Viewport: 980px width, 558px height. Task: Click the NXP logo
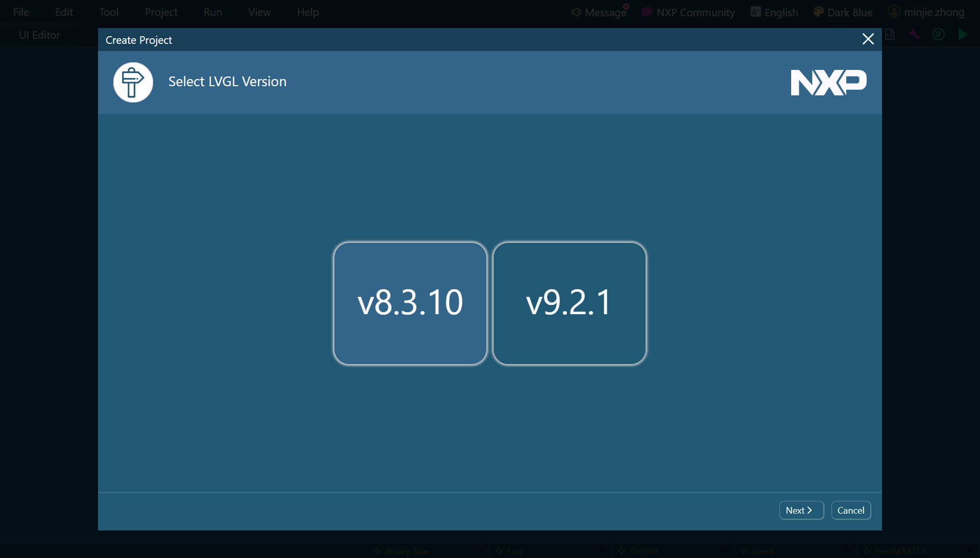[x=828, y=82]
